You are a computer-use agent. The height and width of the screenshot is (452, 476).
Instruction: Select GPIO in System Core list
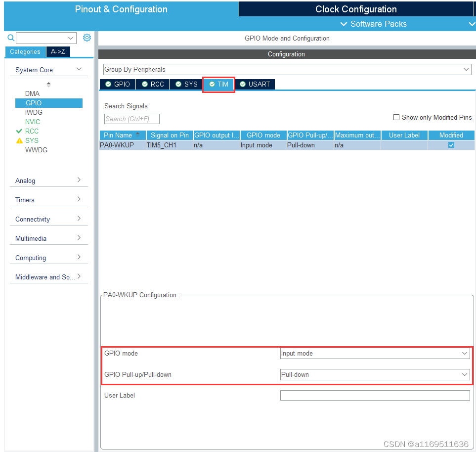point(49,103)
